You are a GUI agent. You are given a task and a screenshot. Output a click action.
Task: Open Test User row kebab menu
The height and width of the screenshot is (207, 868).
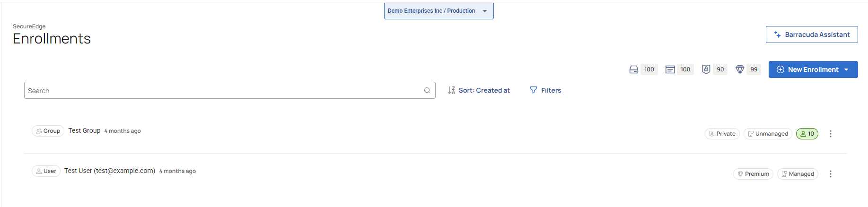pyautogui.click(x=830, y=174)
